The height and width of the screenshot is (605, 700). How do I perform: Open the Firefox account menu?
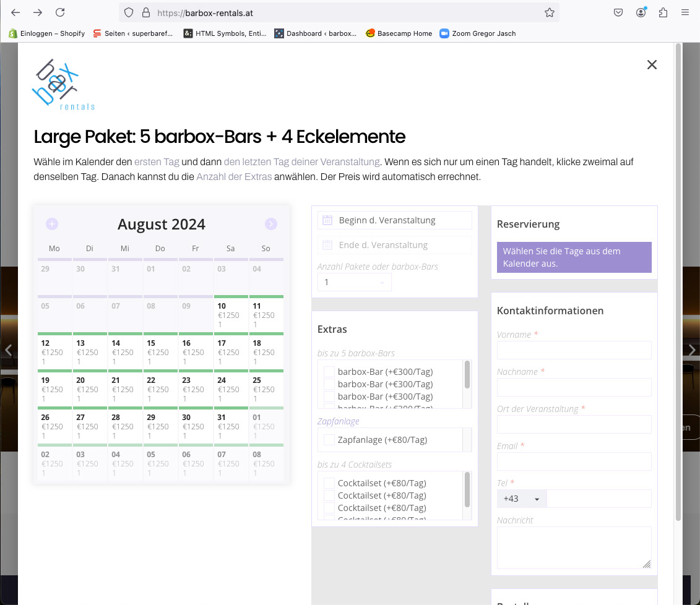[x=641, y=12]
